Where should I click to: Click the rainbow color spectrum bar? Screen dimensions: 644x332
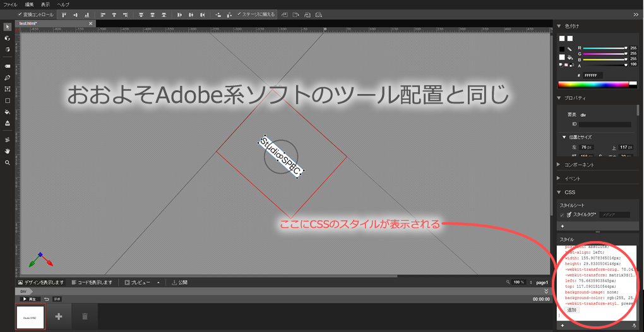(x=593, y=84)
